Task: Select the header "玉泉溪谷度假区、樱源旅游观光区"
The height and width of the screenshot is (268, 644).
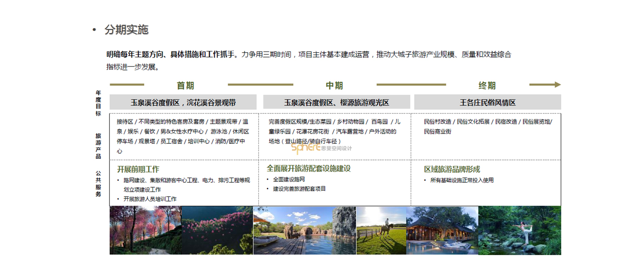Action: coord(336,102)
